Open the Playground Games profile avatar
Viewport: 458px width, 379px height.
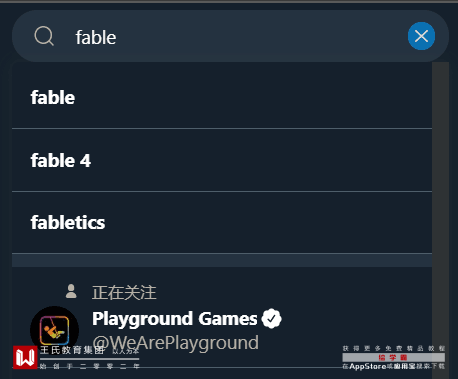54,330
